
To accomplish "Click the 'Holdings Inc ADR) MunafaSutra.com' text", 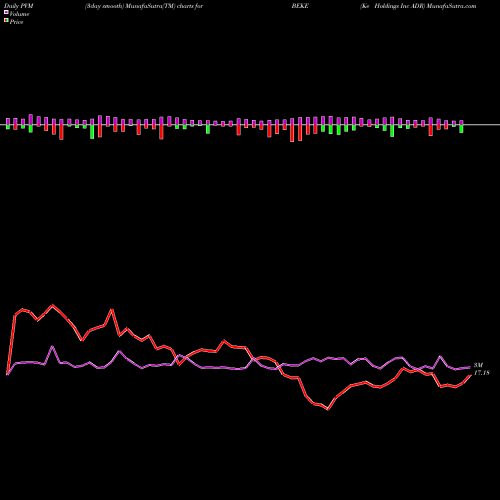I will coord(425,6).
